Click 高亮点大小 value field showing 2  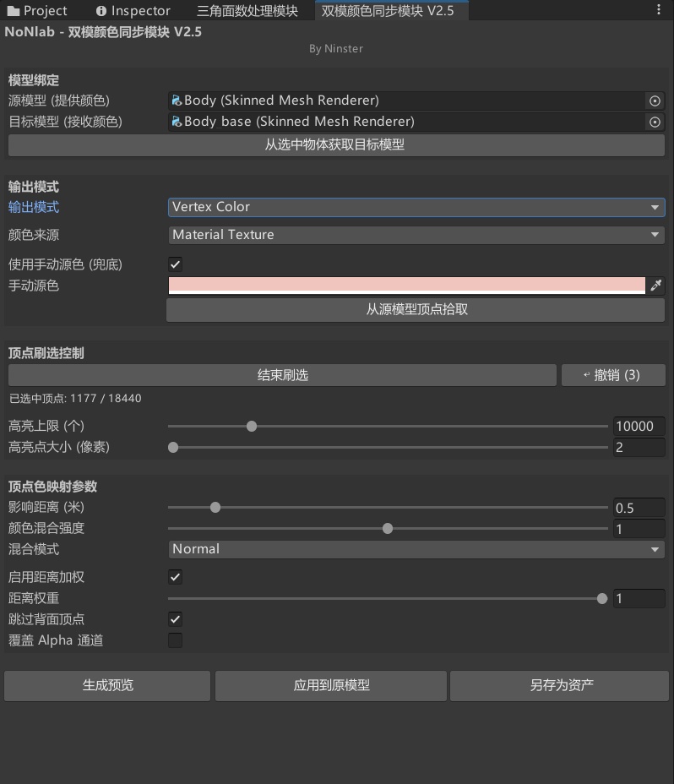(x=639, y=447)
